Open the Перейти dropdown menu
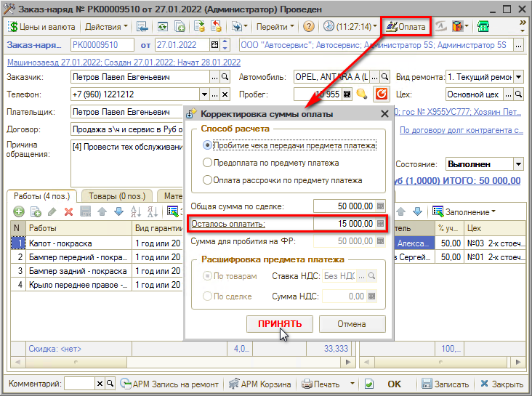Screen dimensions: 532x396 [x=276, y=27]
